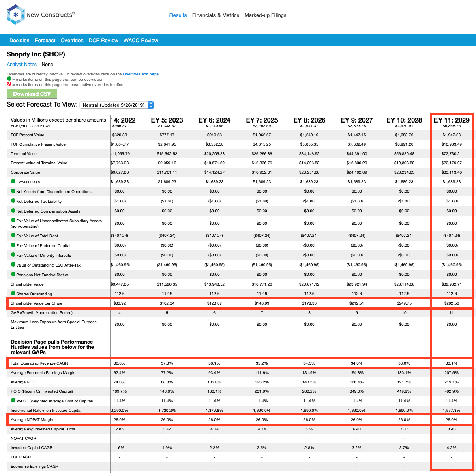Click the 492.9% ROIC cell
476x473 pixels.
point(451,391)
